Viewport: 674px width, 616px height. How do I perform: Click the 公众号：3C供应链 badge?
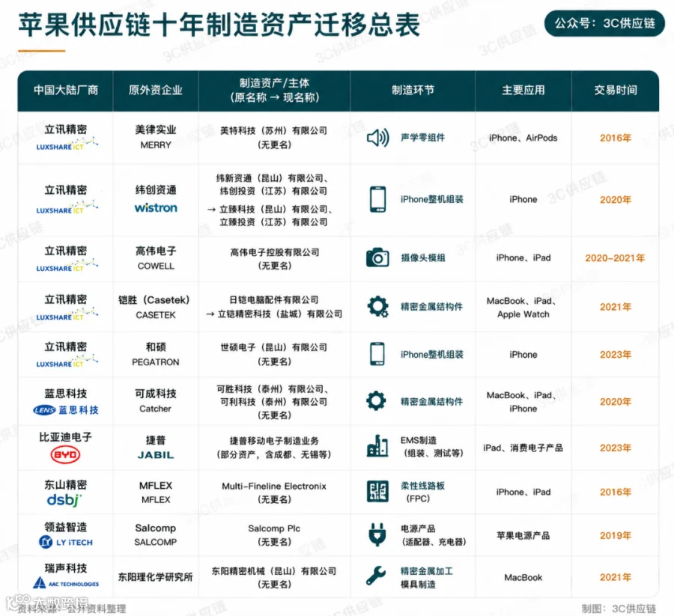(604, 23)
